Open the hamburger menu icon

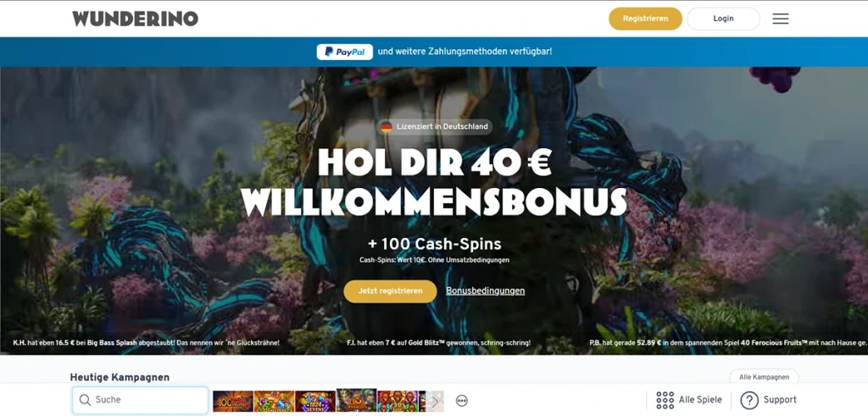781,19
